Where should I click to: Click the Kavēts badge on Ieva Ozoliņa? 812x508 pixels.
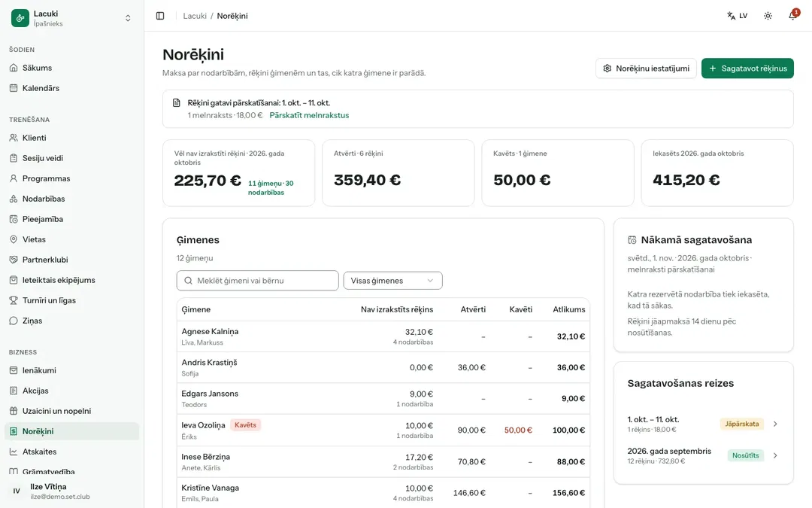245,425
